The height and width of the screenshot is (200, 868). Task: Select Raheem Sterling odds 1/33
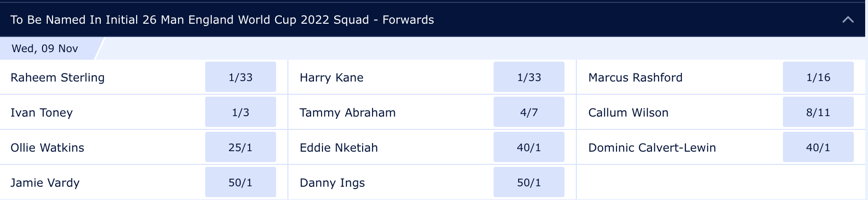(x=241, y=77)
